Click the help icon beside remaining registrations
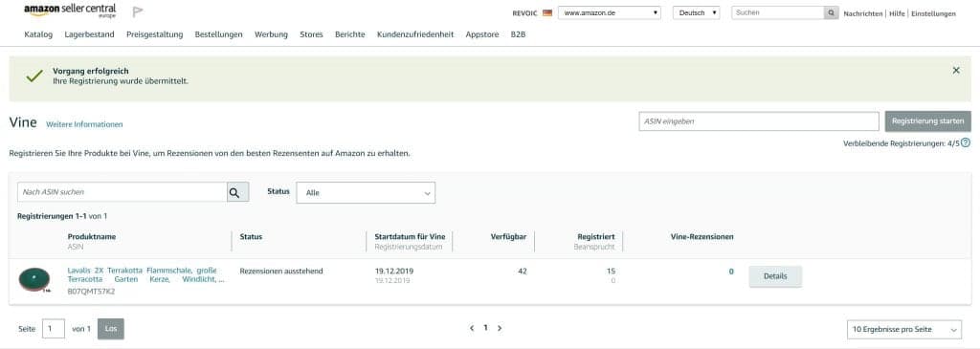980x349 pixels. coord(966,143)
